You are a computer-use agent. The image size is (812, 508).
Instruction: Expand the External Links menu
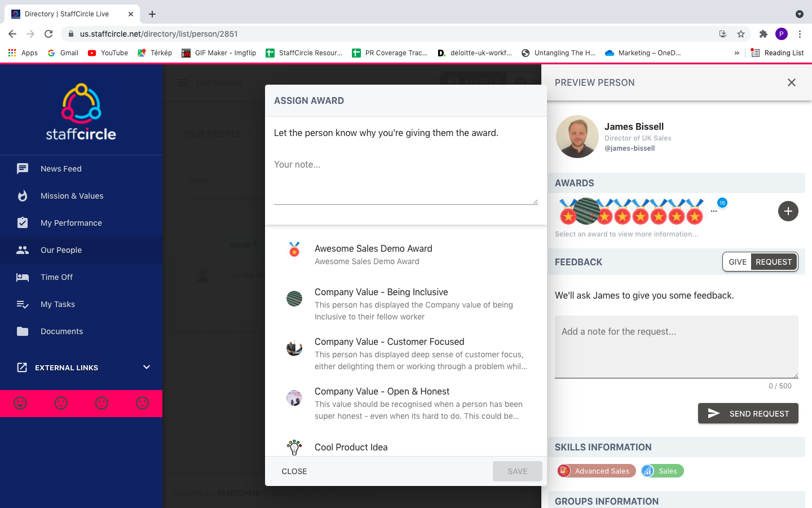[146, 367]
